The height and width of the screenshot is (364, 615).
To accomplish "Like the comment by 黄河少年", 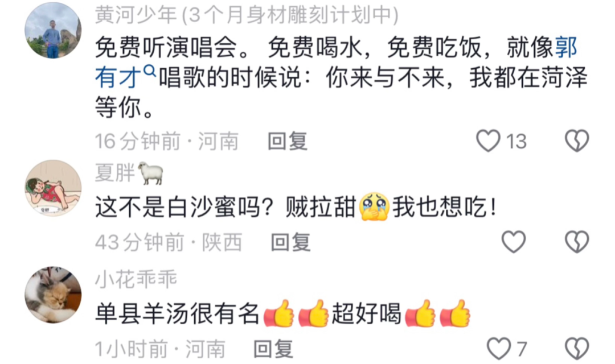I will [x=488, y=140].
